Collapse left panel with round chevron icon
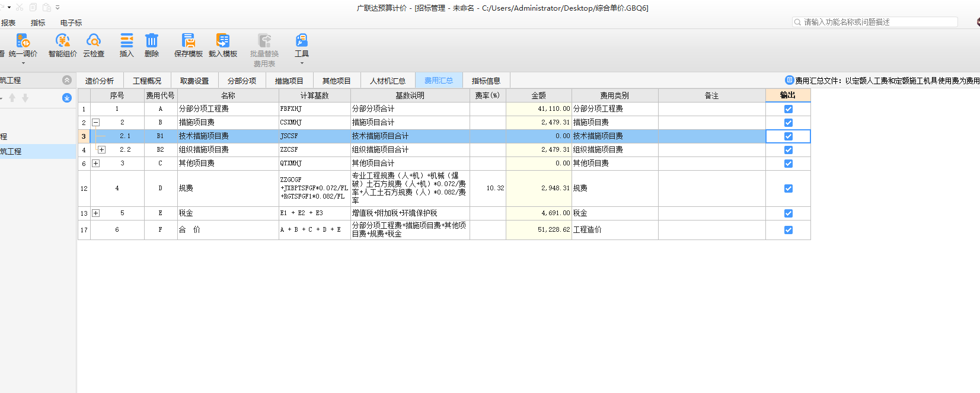The image size is (980, 393). coord(67,80)
